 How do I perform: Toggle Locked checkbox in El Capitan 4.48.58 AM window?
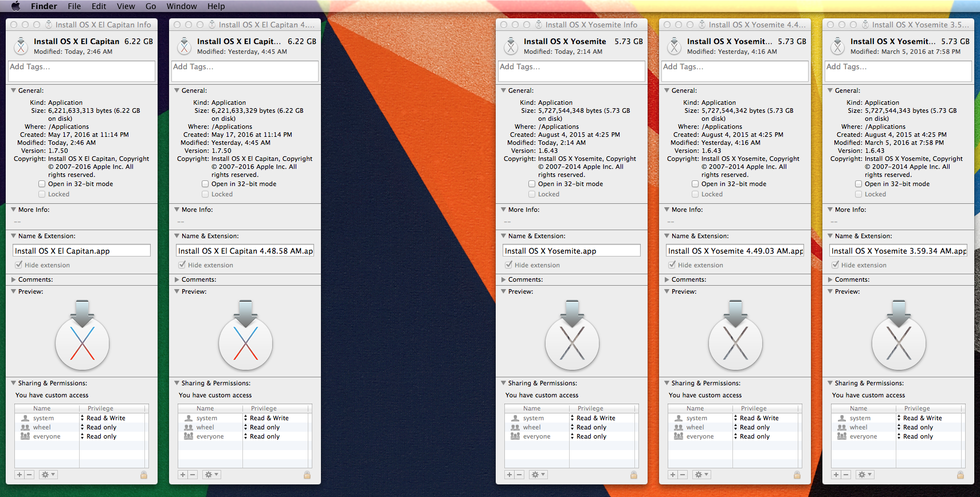(205, 194)
